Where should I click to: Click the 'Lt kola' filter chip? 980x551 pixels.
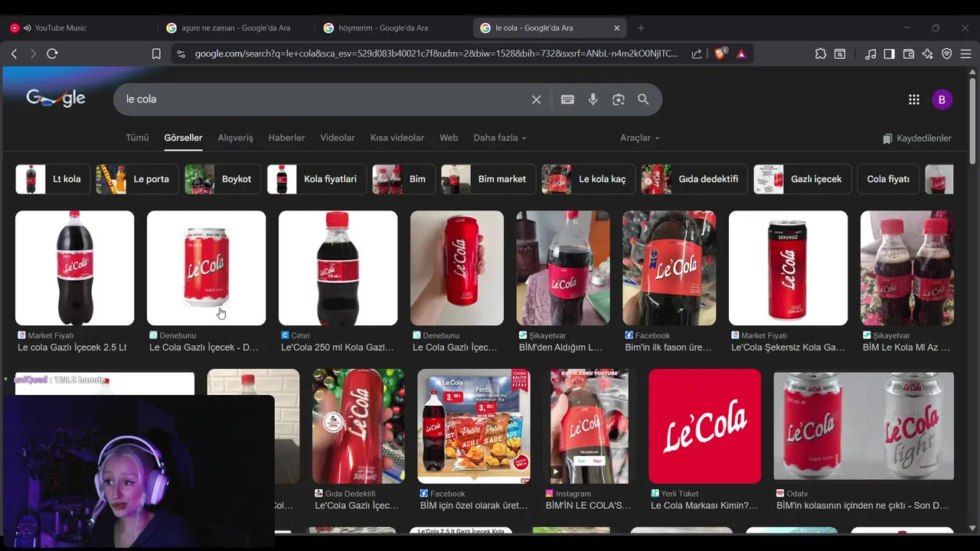click(x=53, y=179)
